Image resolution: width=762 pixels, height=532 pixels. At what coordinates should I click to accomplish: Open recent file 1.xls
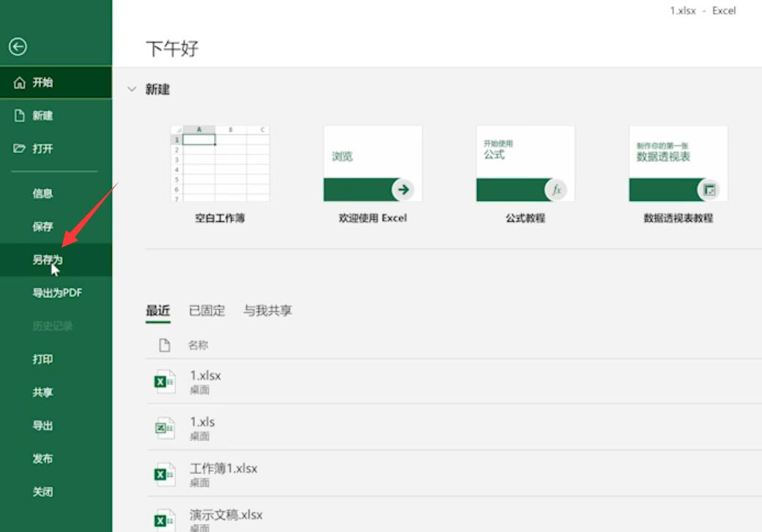click(x=454, y=428)
